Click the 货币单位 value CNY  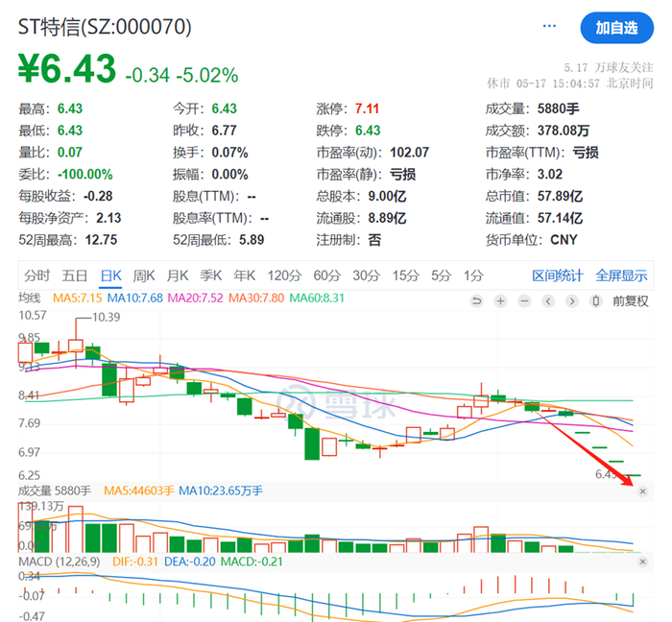(x=564, y=240)
